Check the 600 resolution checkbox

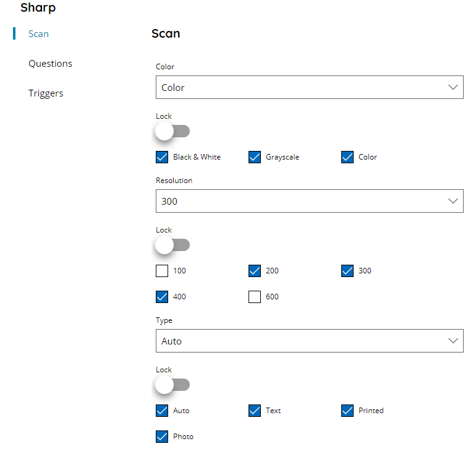click(x=255, y=297)
